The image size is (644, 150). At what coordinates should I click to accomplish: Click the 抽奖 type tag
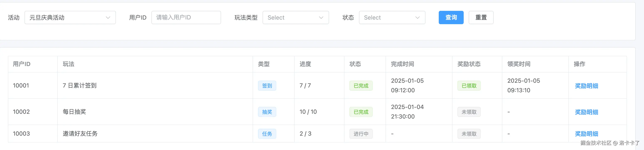point(267,112)
